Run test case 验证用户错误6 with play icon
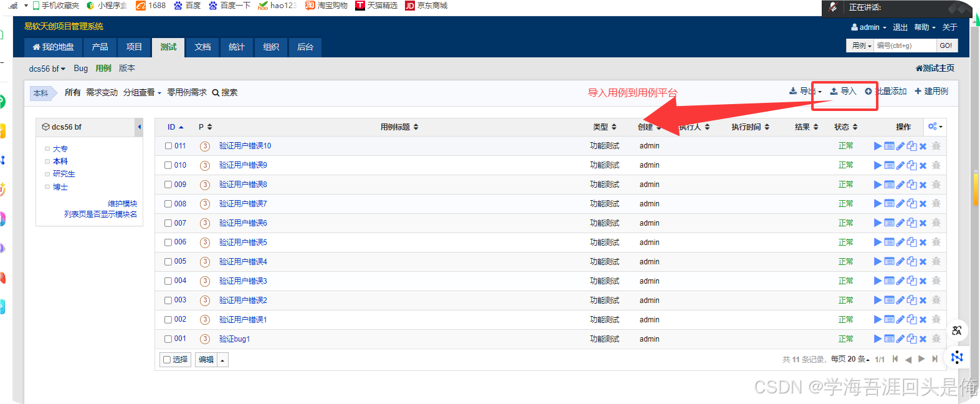 point(877,223)
